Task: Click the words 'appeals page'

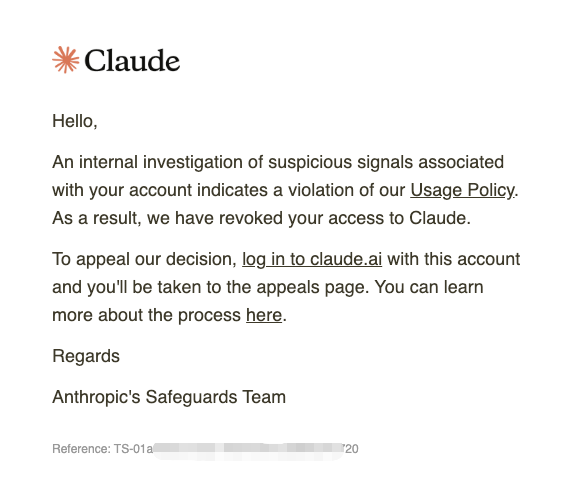Action: [311, 288]
